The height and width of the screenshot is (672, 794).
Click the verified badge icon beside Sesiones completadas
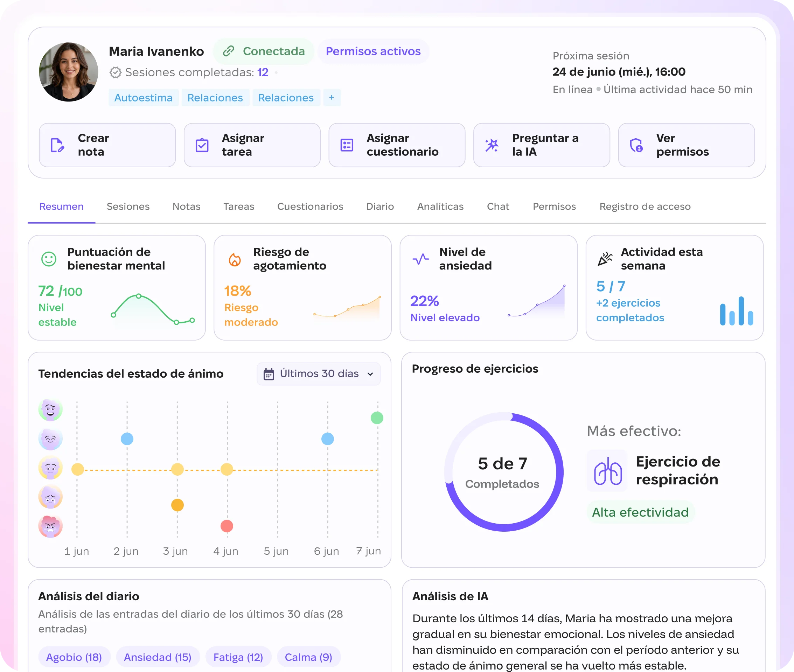(116, 72)
